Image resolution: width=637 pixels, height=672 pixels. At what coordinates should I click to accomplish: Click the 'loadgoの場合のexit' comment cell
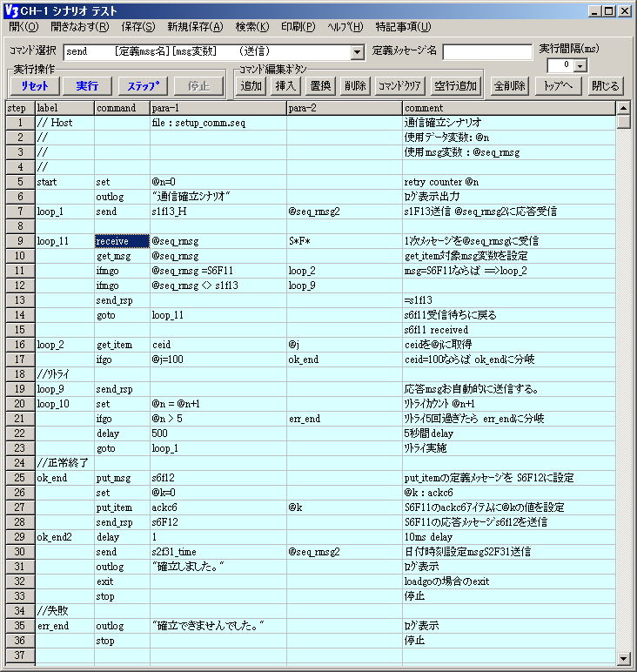[x=509, y=581]
